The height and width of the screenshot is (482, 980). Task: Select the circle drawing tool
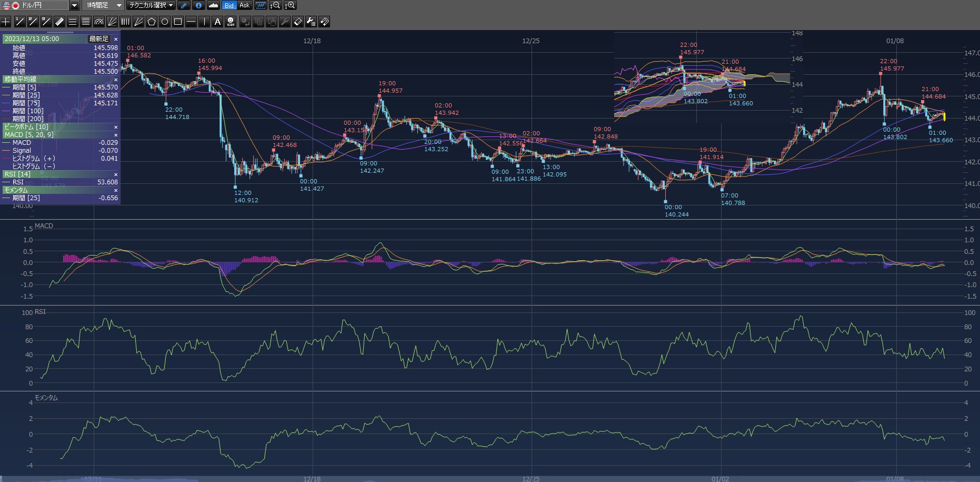click(165, 22)
